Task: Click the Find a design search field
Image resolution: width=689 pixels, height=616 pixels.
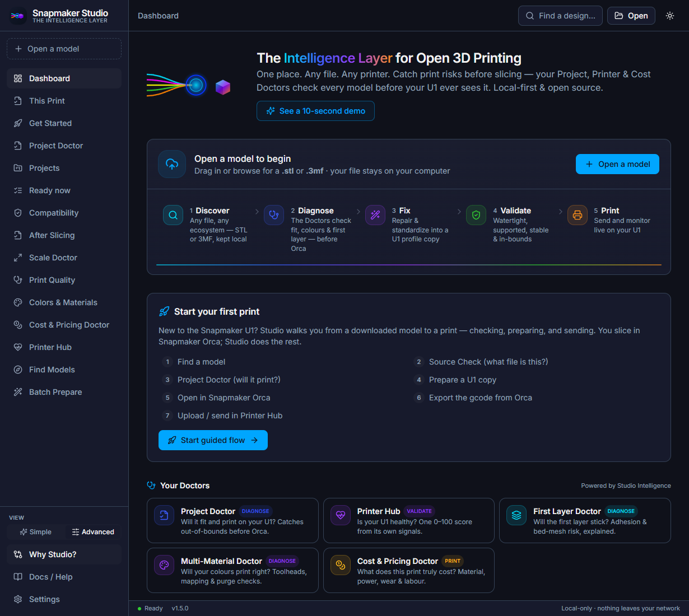Action: click(x=560, y=16)
